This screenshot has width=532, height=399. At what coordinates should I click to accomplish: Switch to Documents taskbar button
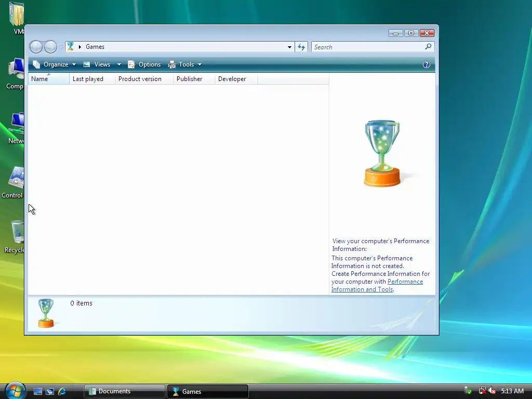(x=125, y=391)
